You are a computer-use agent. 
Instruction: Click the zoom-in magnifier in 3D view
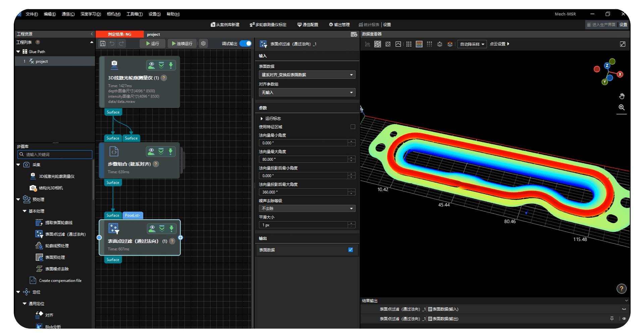tap(622, 107)
